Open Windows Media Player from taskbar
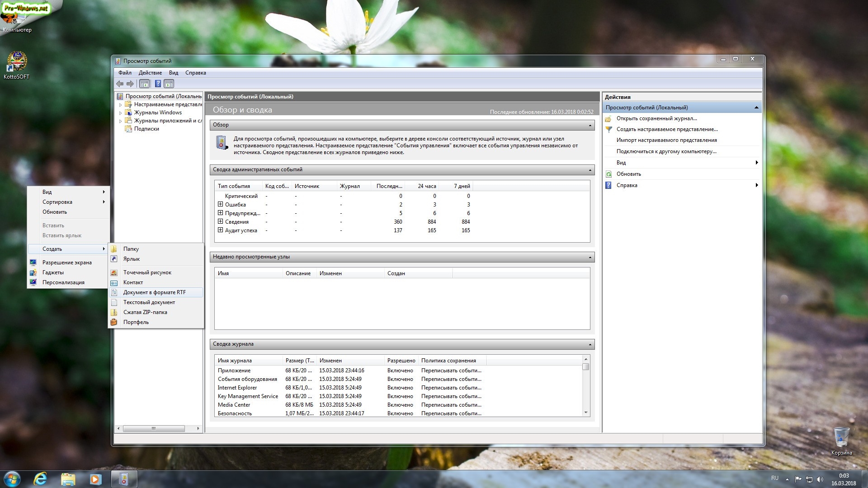 (x=95, y=479)
